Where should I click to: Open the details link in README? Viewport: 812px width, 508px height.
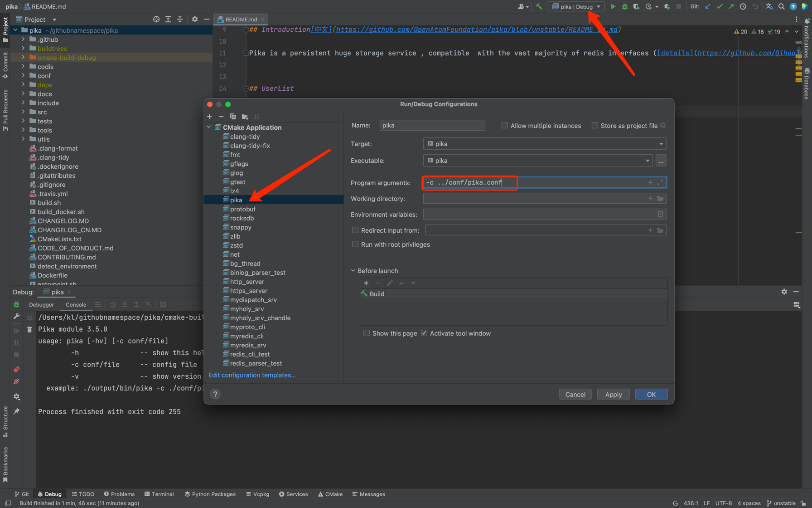click(675, 53)
